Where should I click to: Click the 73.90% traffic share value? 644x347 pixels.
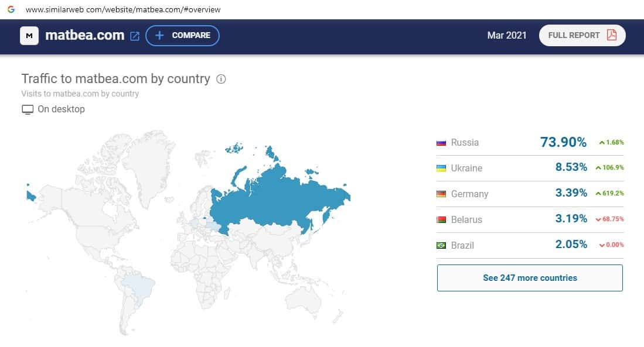coord(563,142)
